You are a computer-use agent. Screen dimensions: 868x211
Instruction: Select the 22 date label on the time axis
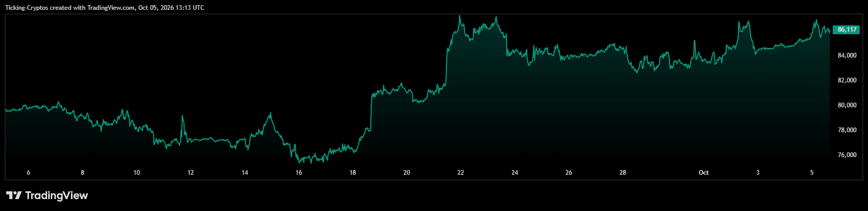460,173
